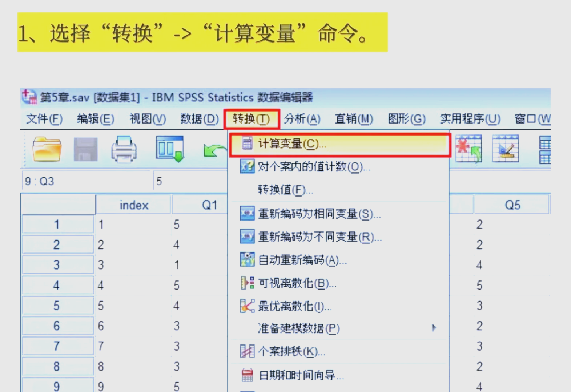Click the recall dialog toolbar icon
The height and width of the screenshot is (392, 571).
pyautogui.click(x=170, y=149)
